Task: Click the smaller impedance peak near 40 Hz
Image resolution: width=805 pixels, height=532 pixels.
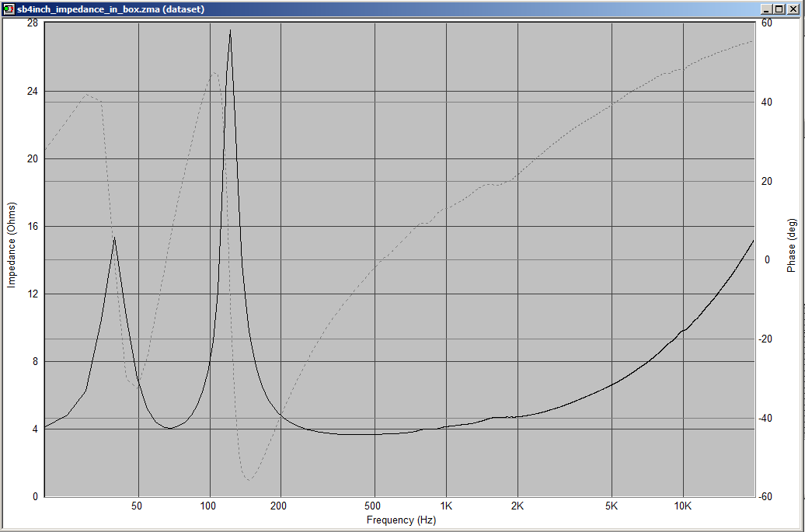Action: click(x=114, y=238)
